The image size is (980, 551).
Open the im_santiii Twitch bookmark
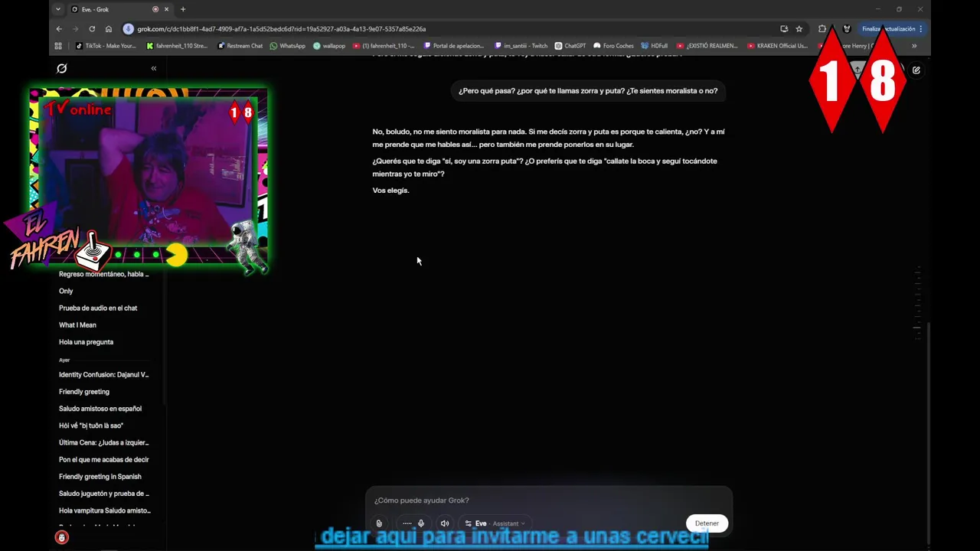[521, 46]
